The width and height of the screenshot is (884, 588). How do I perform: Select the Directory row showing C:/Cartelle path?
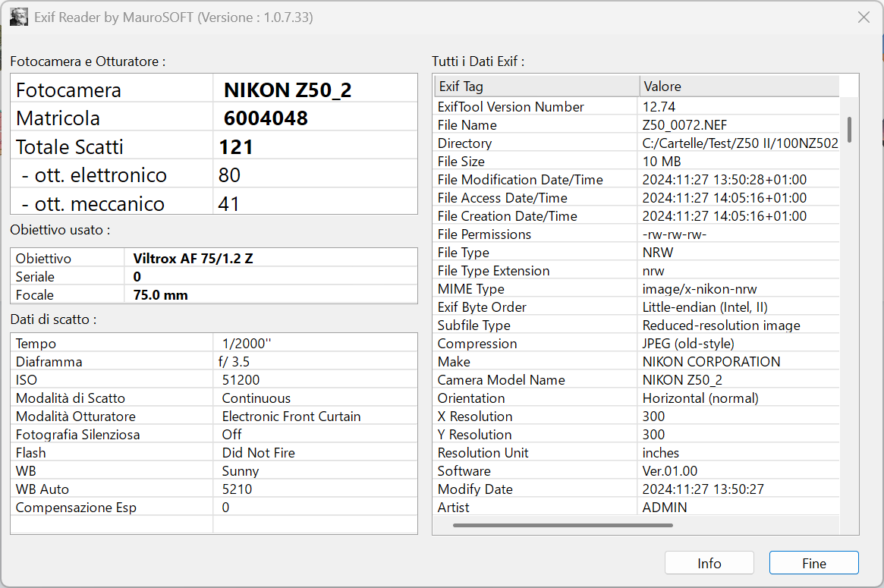coord(637,143)
